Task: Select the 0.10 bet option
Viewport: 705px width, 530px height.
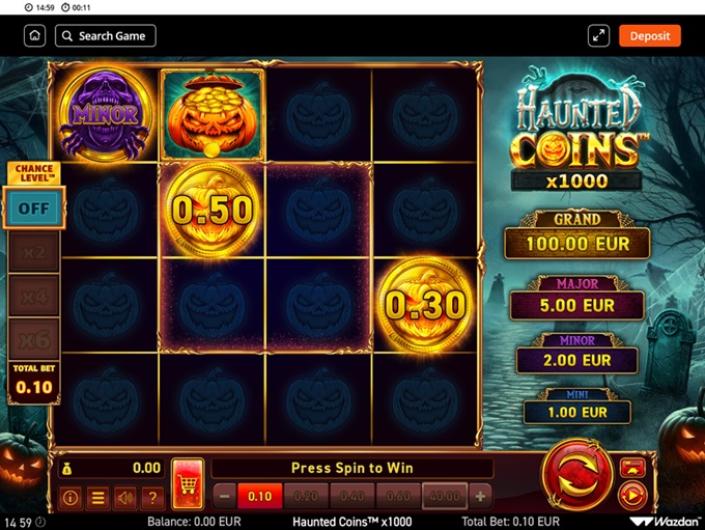Action: coord(260,496)
